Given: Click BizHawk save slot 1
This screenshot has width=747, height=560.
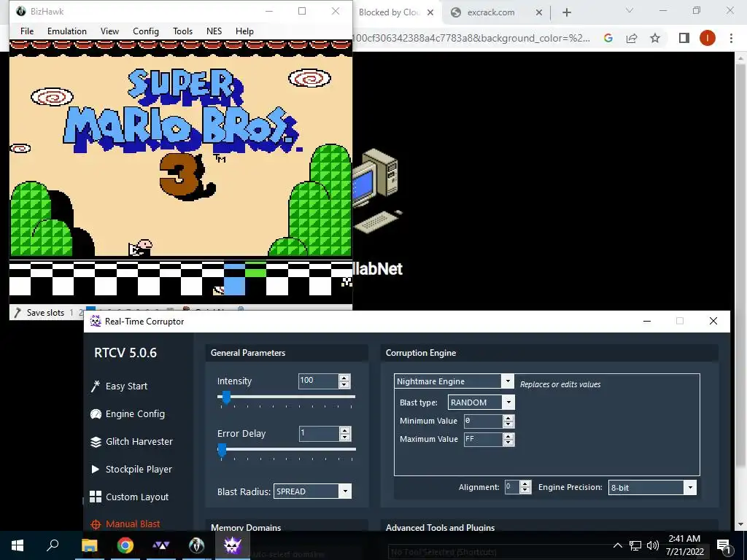Looking at the screenshot, I should [71, 312].
